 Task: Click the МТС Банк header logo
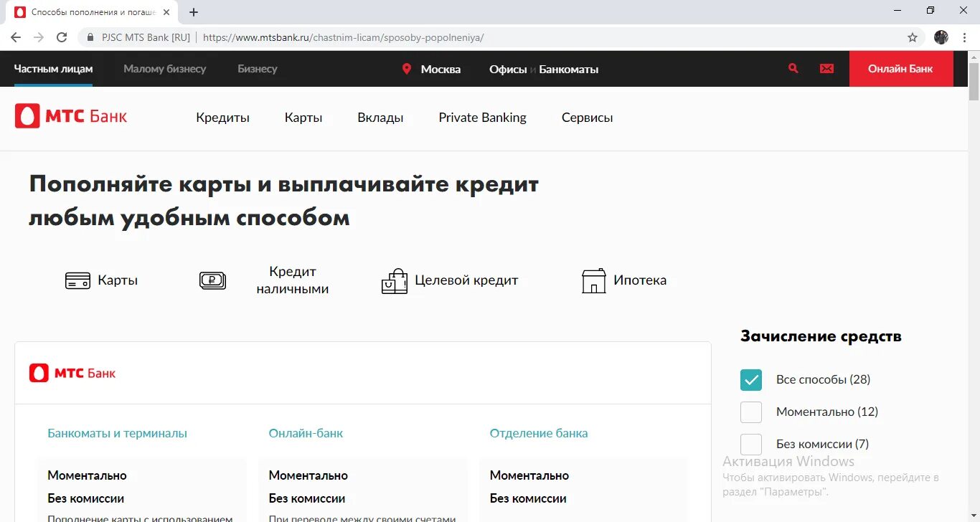(x=71, y=115)
